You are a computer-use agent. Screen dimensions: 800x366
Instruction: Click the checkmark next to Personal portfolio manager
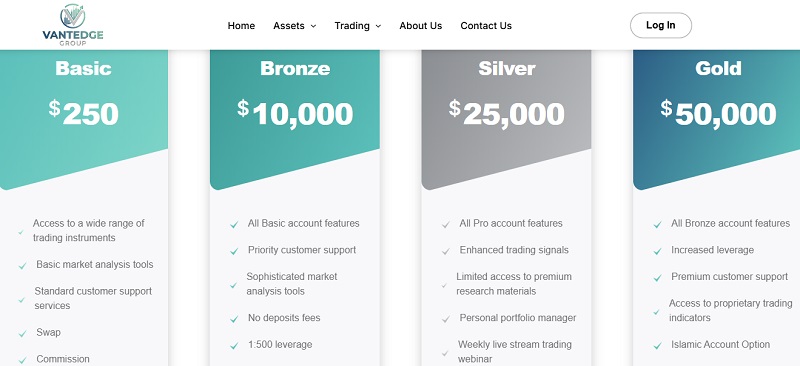point(446,319)
